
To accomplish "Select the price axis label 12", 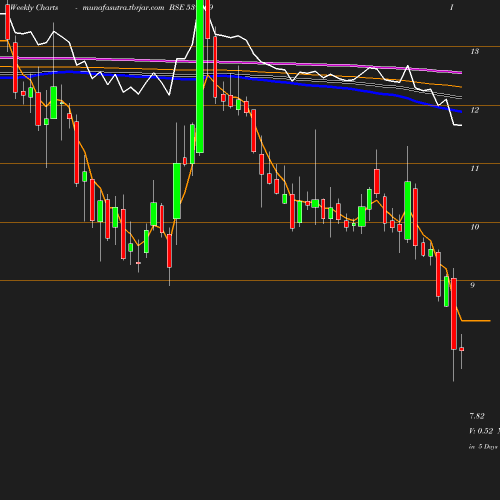I will click(x=475, y=110).
